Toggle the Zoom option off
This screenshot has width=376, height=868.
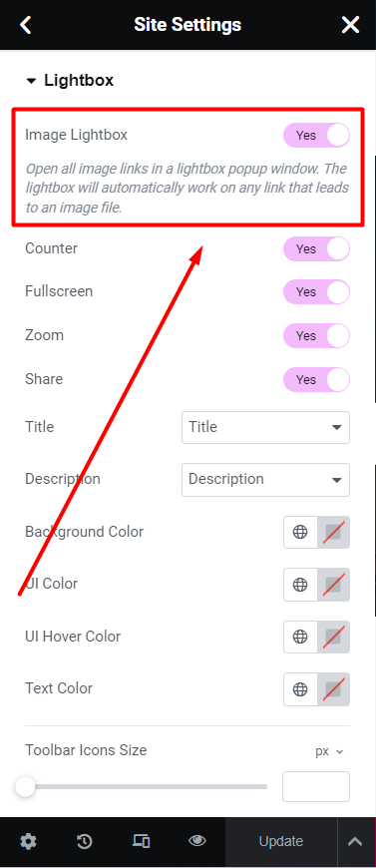pyautogui.click(x=316, y=335)
